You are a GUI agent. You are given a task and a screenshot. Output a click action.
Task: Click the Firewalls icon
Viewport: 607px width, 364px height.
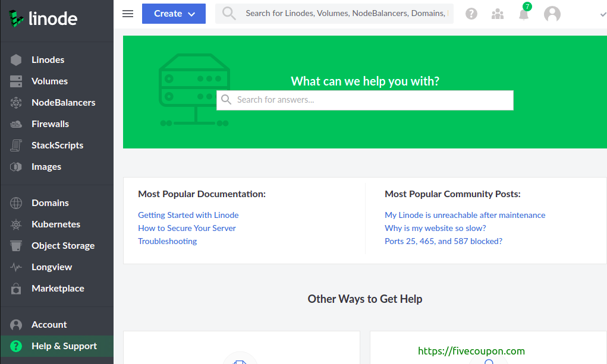pos(16,124)
